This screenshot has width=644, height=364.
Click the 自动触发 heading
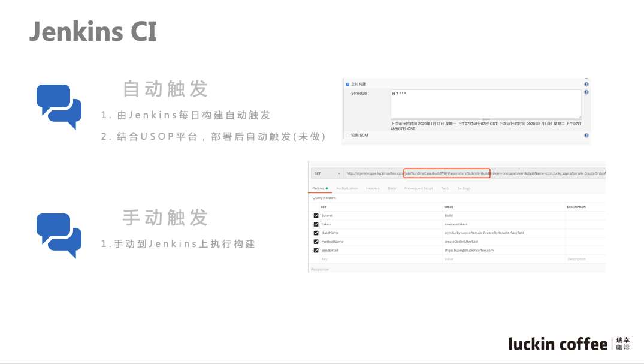click(x=165, y=89)
